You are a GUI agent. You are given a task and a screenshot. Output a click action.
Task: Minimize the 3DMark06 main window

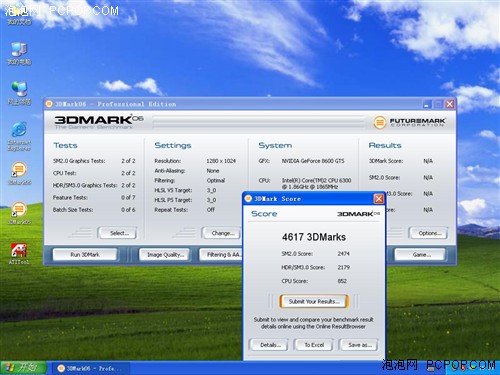427,104
